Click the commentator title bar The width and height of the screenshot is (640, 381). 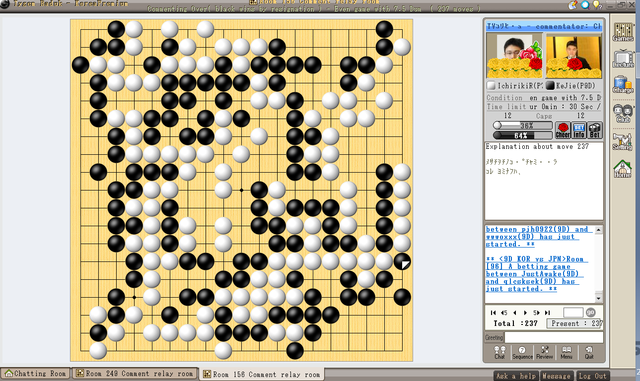544,26
